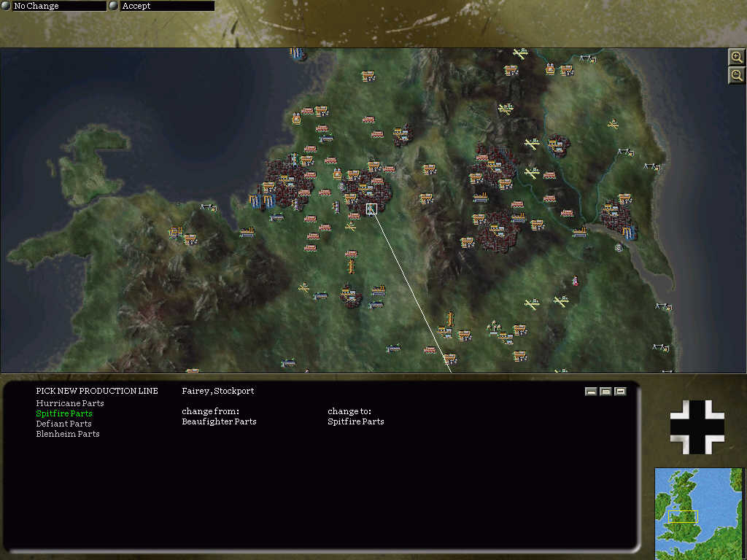Select small red icon east of Humber hills

[576, 281]
